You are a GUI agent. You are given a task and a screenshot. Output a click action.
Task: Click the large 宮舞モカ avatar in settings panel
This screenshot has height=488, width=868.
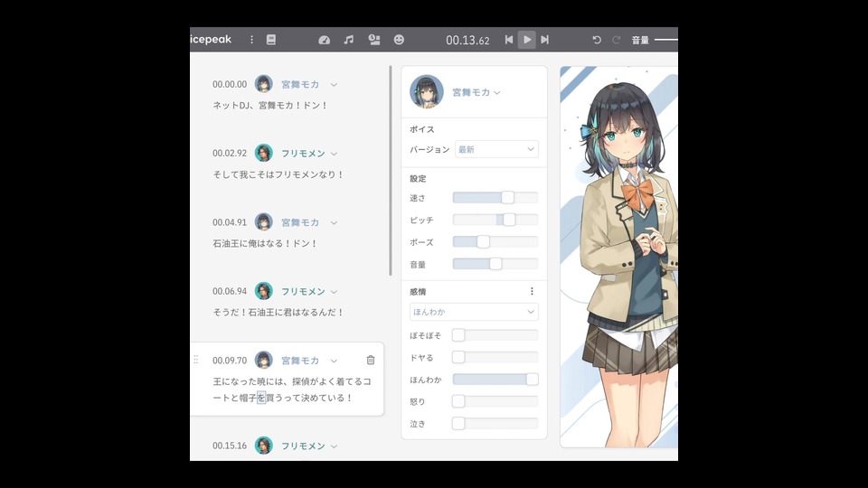pyautogui.click(x=426, y=92)
